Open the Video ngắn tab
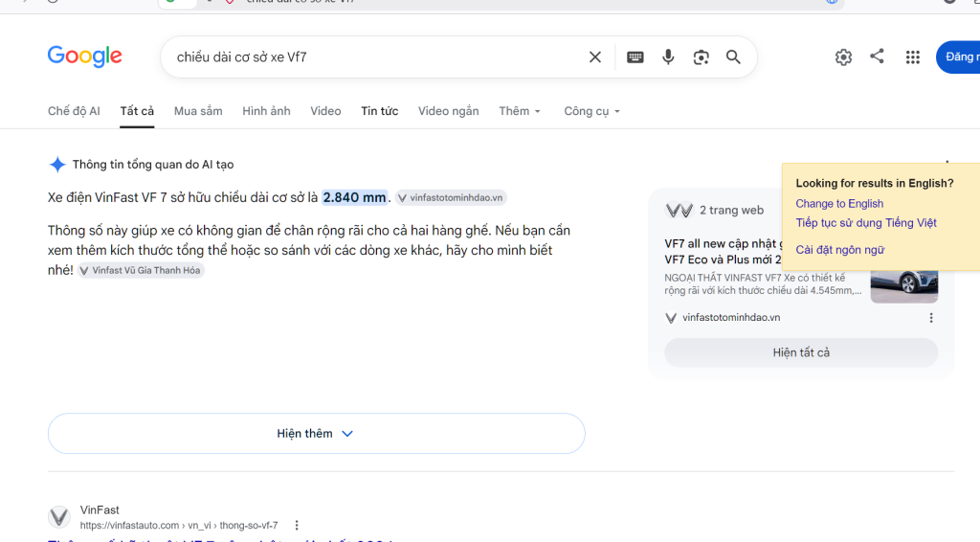Screen dimensions: 980x542 pyautogui.click(x=448, y=111)
